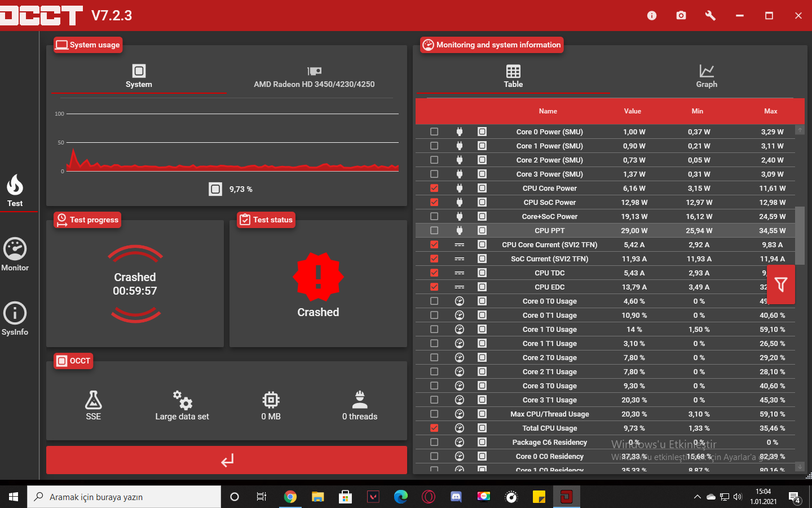Viewport: 812px width, 508px height.
Task: Open settings via wrench icon
Action: [x=710, y=15]
